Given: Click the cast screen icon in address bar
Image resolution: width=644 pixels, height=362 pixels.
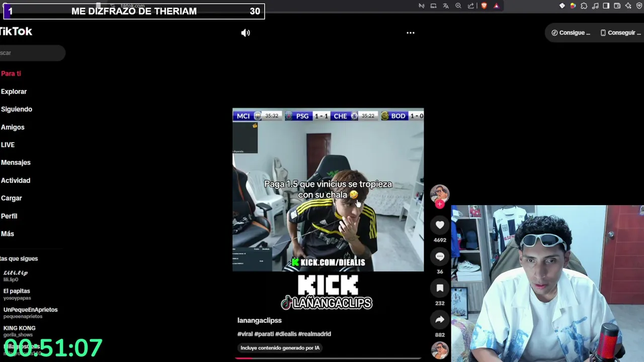Looking at the screenshot, I should [433, 6].
